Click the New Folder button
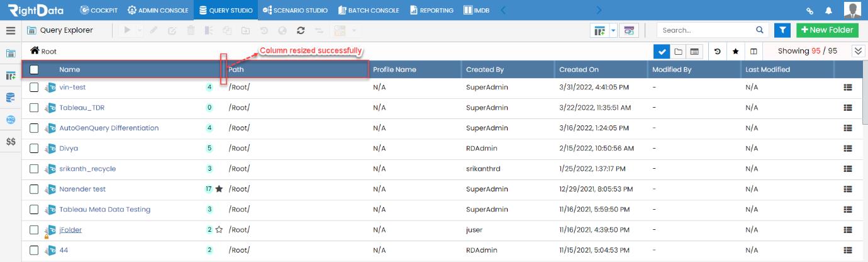The width and height of the screenshot is (868, 262). click(x=826, y=30)
